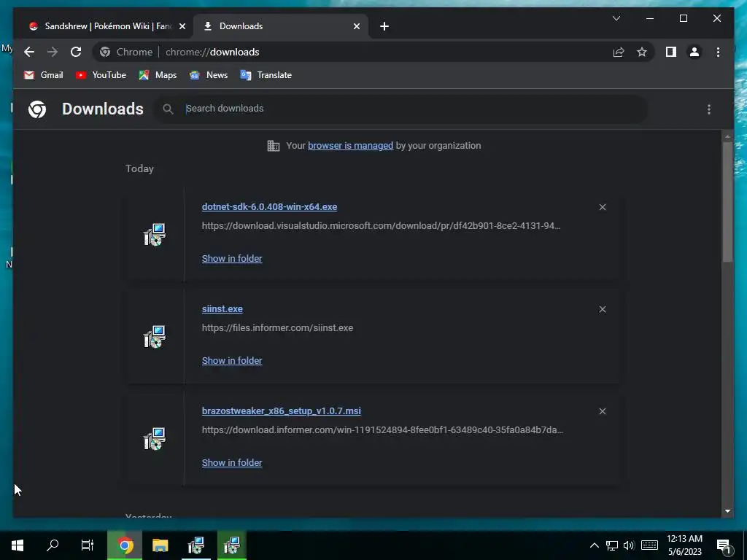747x560 pixels.
Task: Select the Downloads tab
Action: [x=280, y=26]
